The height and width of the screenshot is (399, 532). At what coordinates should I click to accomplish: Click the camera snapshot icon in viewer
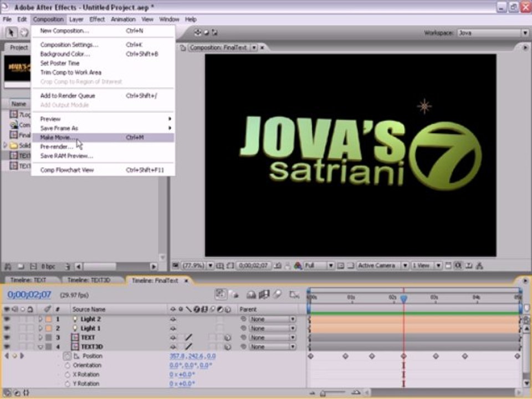click(x=278, y=265)
